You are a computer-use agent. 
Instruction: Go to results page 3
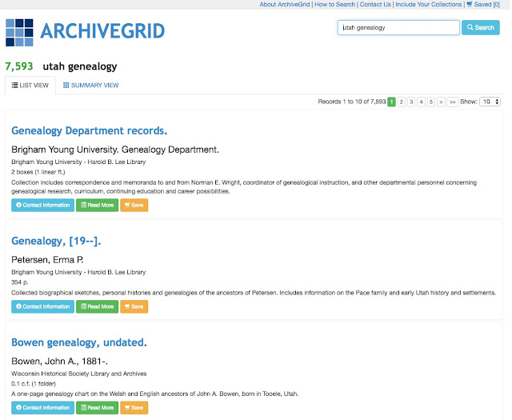coord(411,102)
